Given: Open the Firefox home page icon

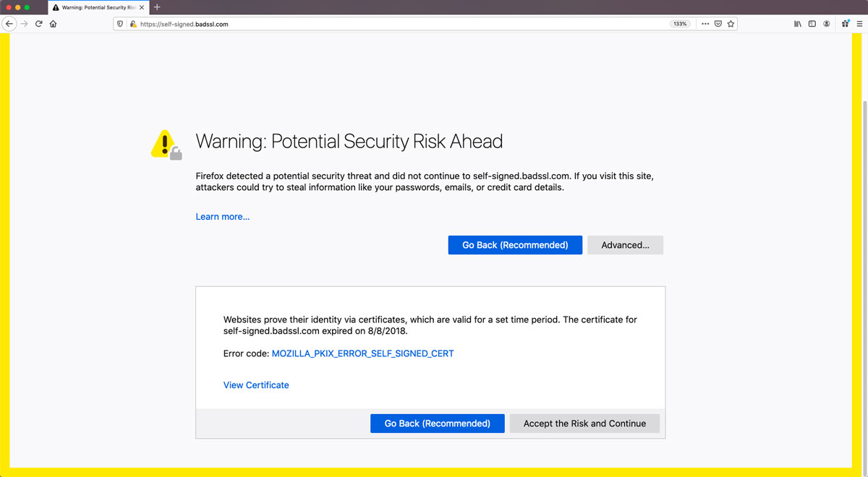Looking at the screenshot, I should point(53,24).
